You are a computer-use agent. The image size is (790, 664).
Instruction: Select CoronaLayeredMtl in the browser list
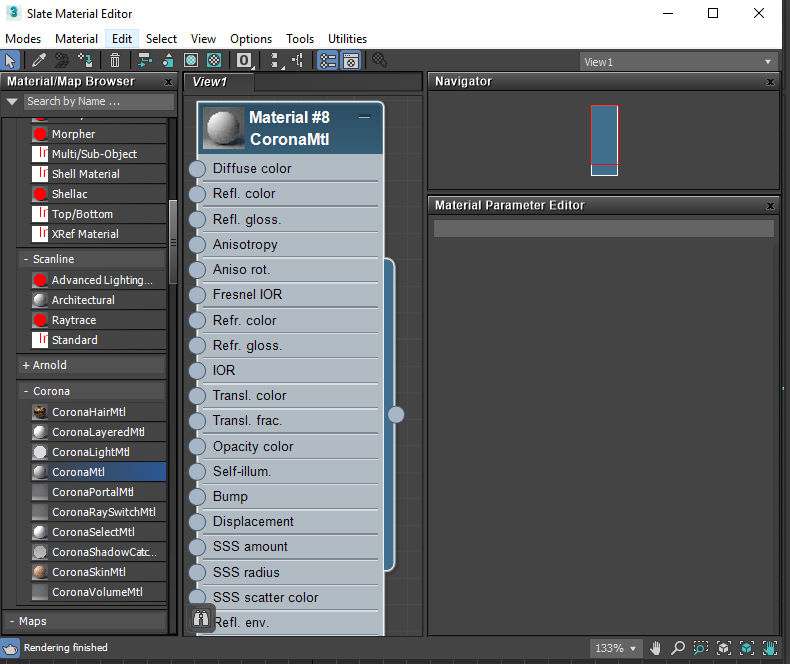pos(97,432)
